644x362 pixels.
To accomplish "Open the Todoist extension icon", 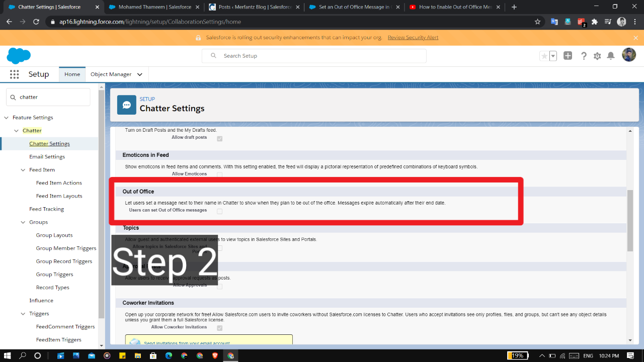I will (x=581, y=22).
